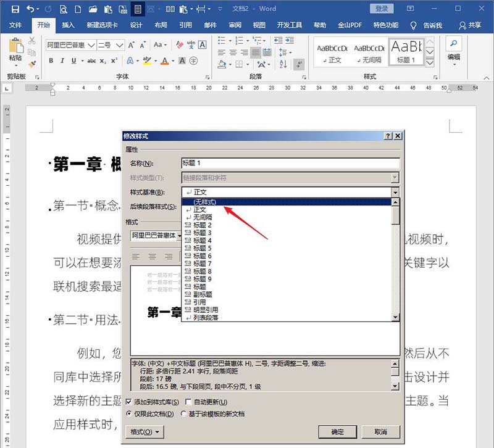Click the 确定 button
Screen dimensions: 494x448
(x=337, y=432)
